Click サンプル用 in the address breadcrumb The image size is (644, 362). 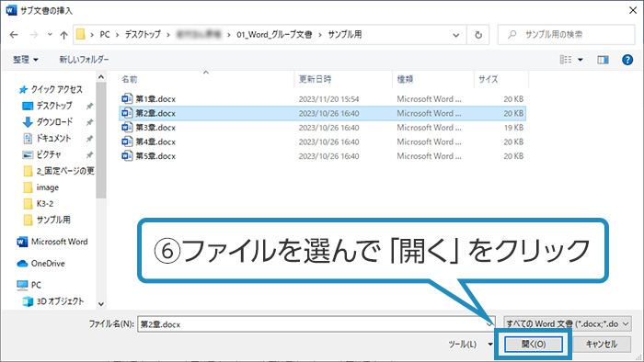click(345, 35)
